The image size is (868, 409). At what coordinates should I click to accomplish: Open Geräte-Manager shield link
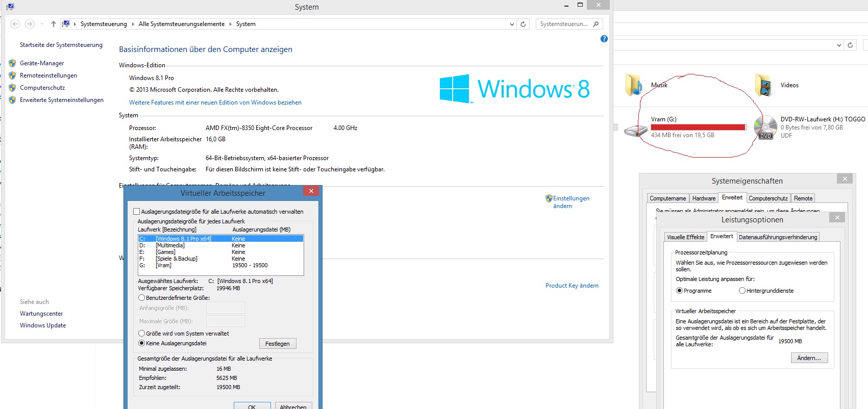pos(42,63)
